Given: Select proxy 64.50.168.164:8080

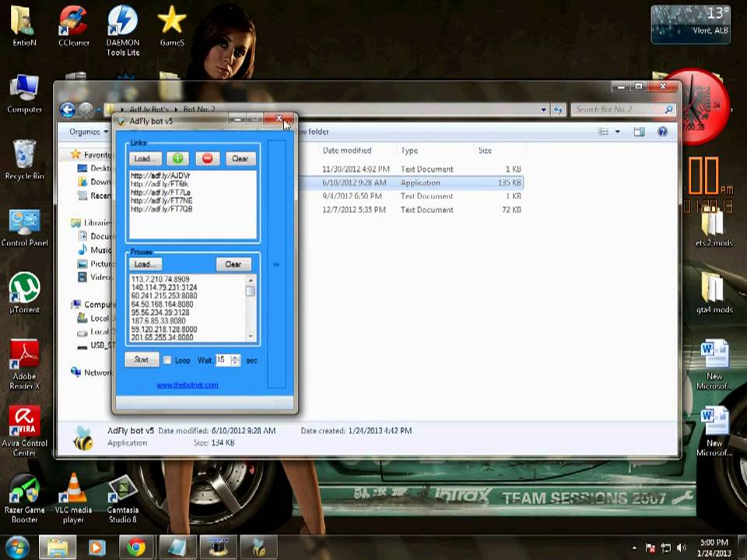Looking at the screenshot, I should pyautogui.click(x=162, y=304).
